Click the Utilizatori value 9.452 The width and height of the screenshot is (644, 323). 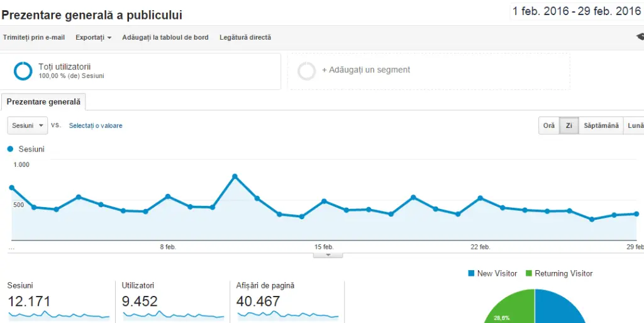point(140,301)
